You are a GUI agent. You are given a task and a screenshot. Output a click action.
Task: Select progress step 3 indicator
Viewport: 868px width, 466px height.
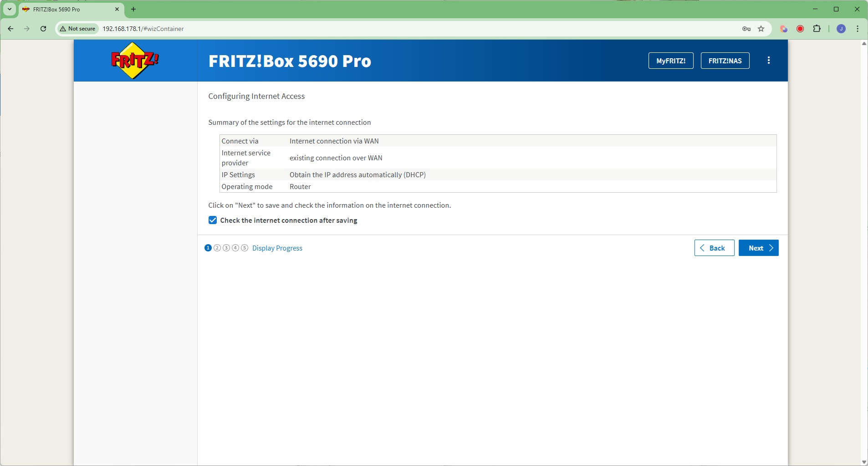coord(226,248)
